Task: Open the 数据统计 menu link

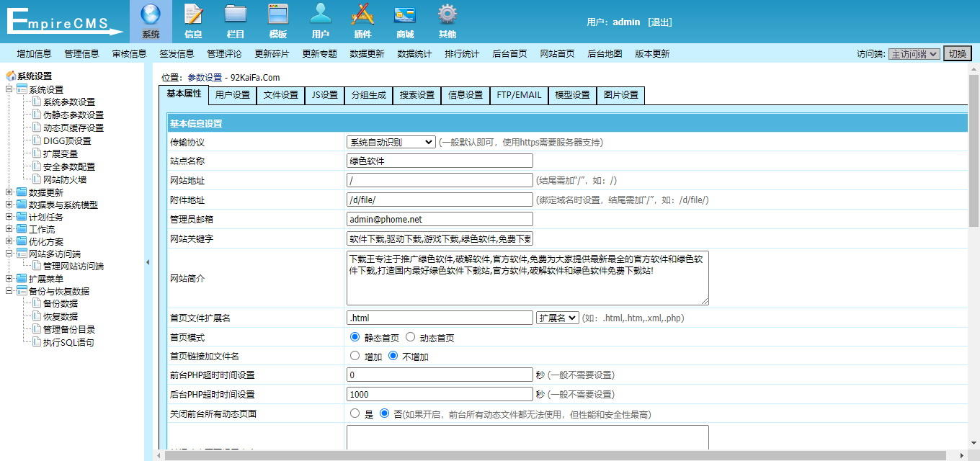Action: click(x=414, y=54)
